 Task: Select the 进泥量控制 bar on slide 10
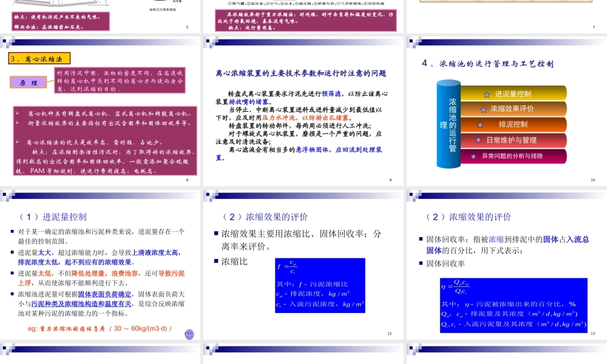514,93
